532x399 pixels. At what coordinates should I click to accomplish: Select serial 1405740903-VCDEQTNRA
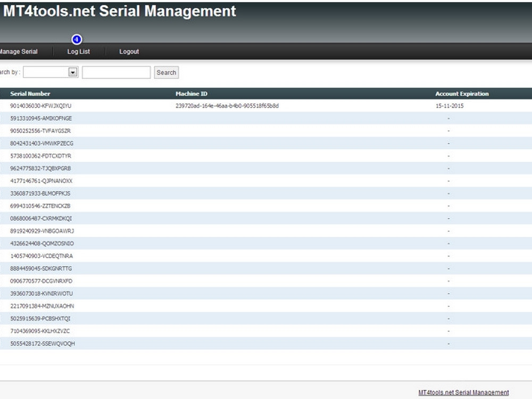(x=41, y=256)
